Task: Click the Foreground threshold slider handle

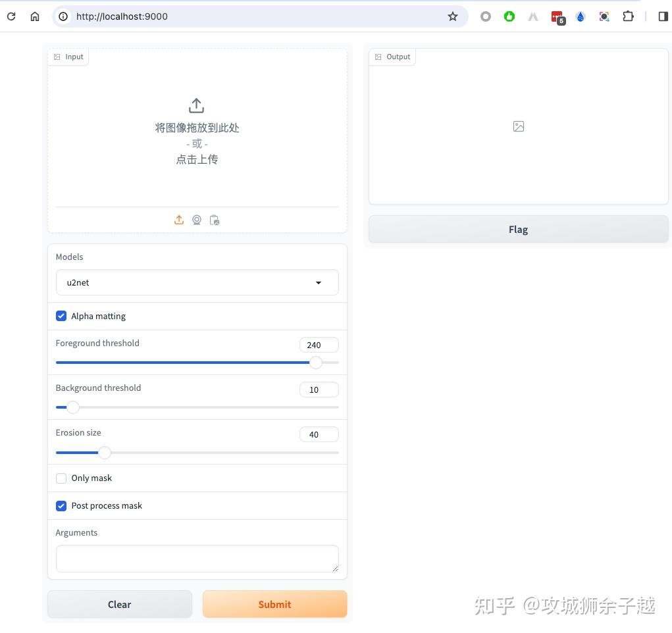Action: pos(316,363)
